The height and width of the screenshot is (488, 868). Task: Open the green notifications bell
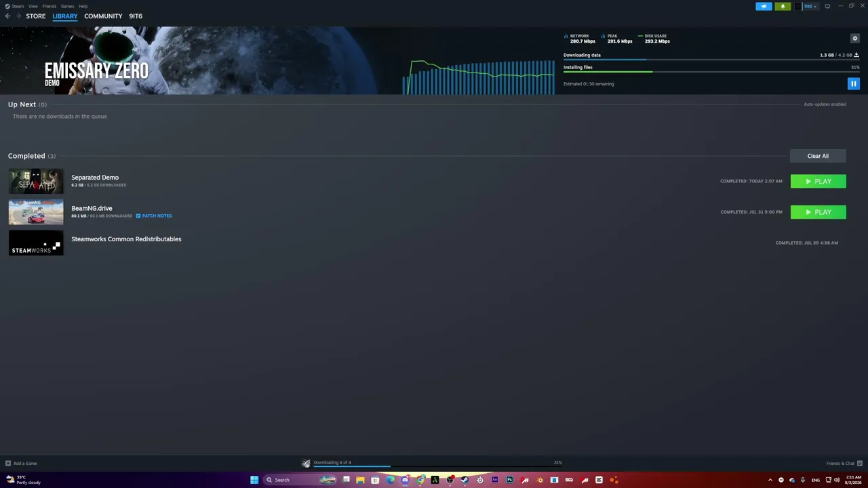pyautogui.click(x=783, y=6)
